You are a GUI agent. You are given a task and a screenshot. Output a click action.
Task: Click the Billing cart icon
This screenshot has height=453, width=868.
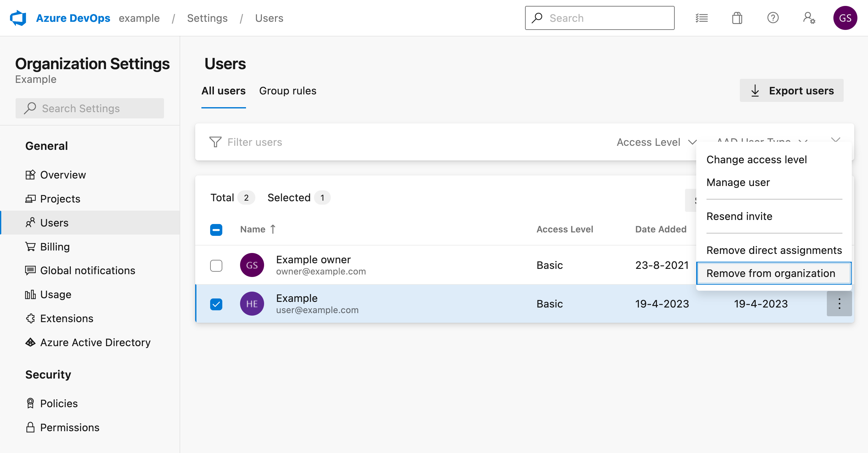(x=30, y=246)
